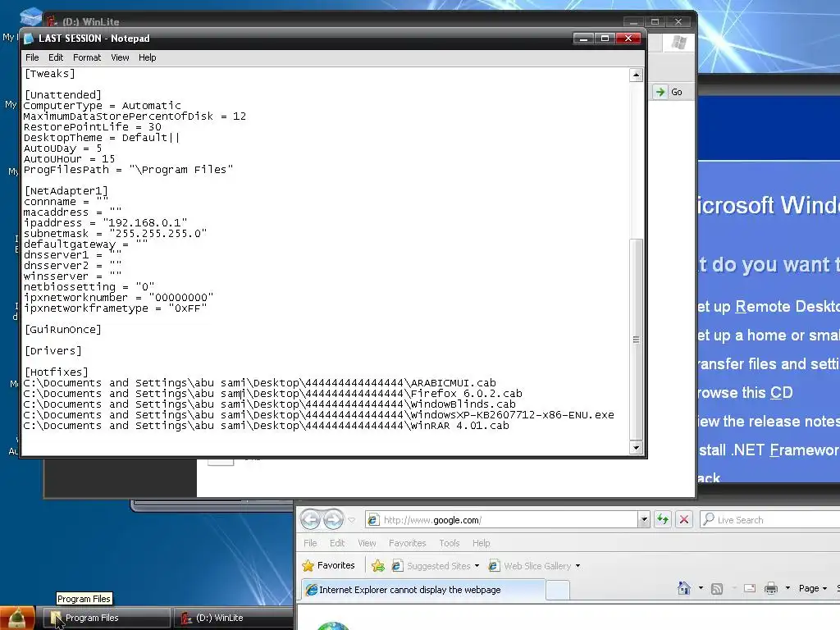Click ipaddress = "192.168.0.1" line

coord(106,223)
